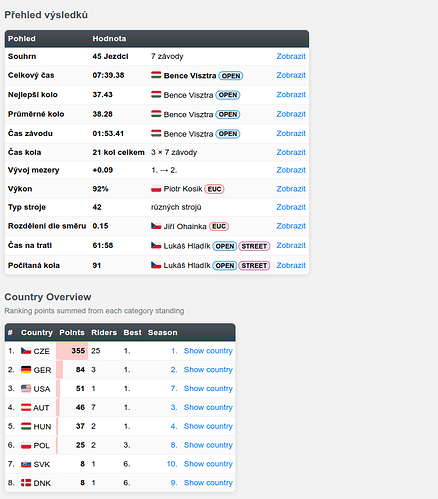This screenshot has width=438, height=499.
Task: Click the German flag icon beside GER
Action: (26, 370)
